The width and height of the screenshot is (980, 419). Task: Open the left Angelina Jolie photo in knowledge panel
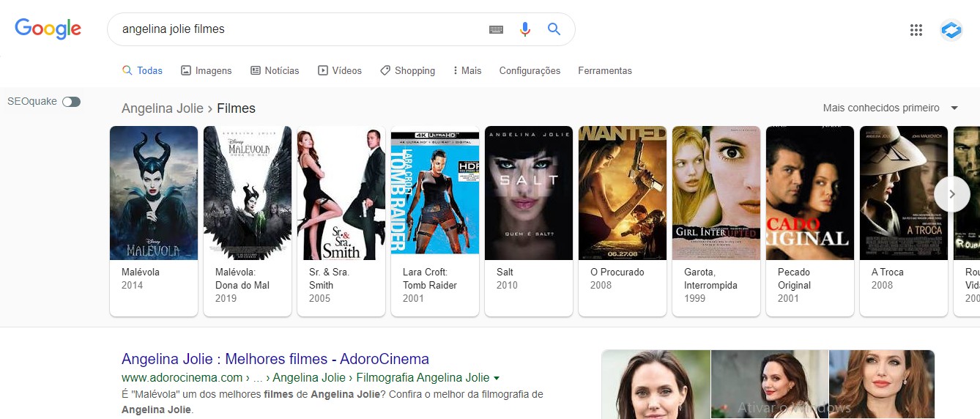tap(656, 385)
